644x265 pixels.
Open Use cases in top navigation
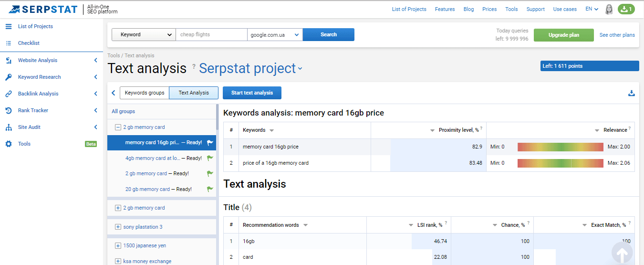tap(565, 9)
